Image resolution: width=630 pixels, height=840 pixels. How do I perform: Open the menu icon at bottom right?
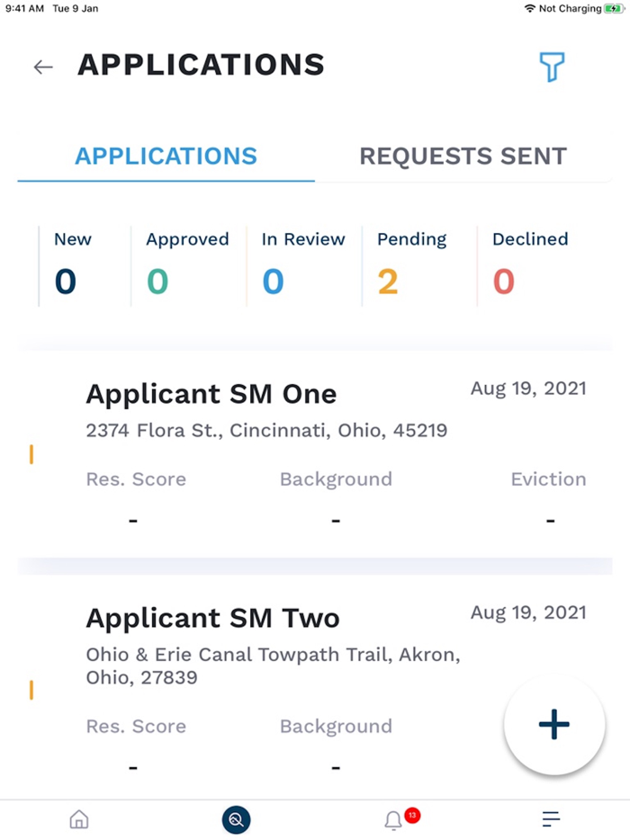[x=550, y=819]
